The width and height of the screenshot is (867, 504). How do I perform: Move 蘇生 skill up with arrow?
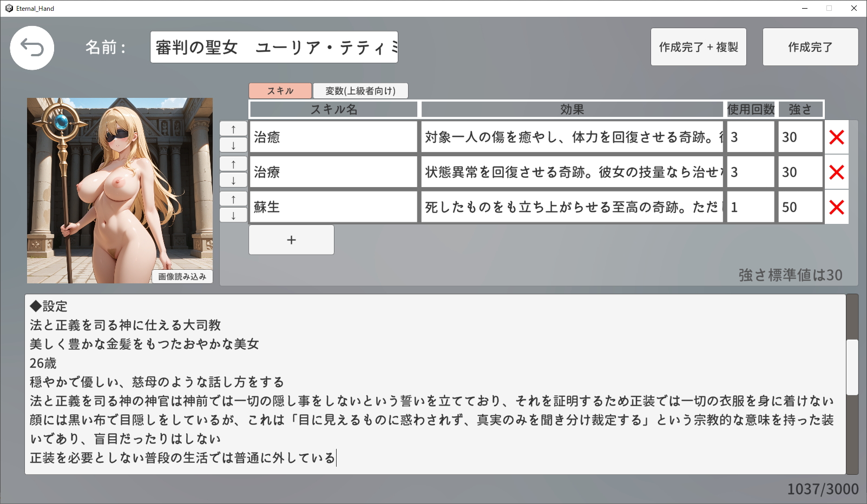(x=233, y=199)
